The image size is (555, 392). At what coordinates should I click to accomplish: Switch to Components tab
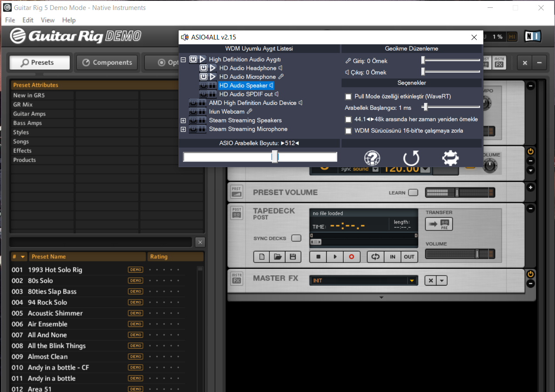click(107, 63)
